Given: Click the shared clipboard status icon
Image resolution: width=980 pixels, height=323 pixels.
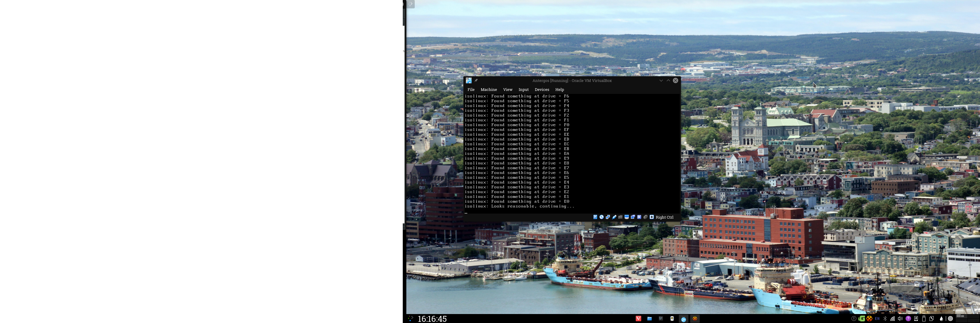Looking at the screenshot, I should pos(633,217).
